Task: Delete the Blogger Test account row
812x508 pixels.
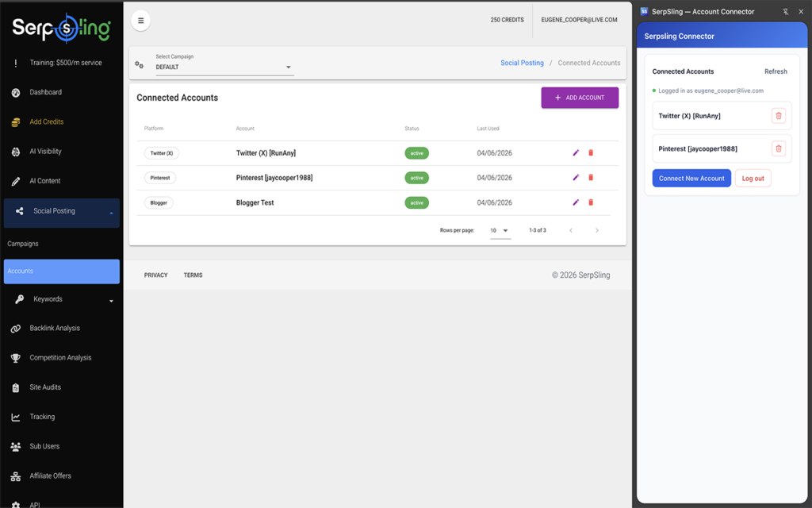Action: click(591, 202)
